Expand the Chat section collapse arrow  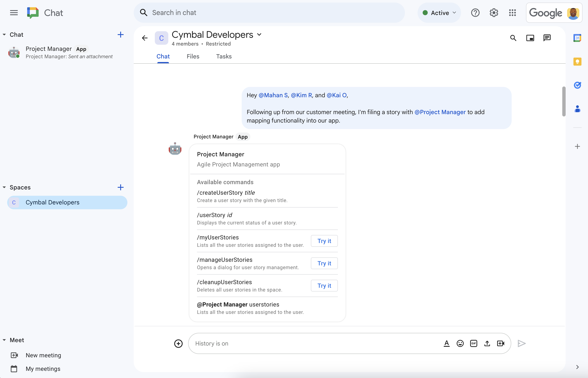pyautogui.click(x=5, y=34)
